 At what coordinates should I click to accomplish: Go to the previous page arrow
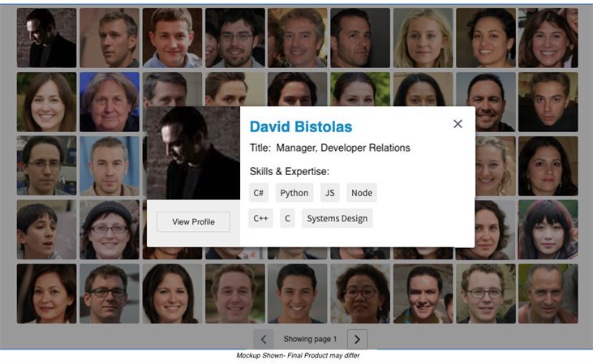(x=263, y=339)
